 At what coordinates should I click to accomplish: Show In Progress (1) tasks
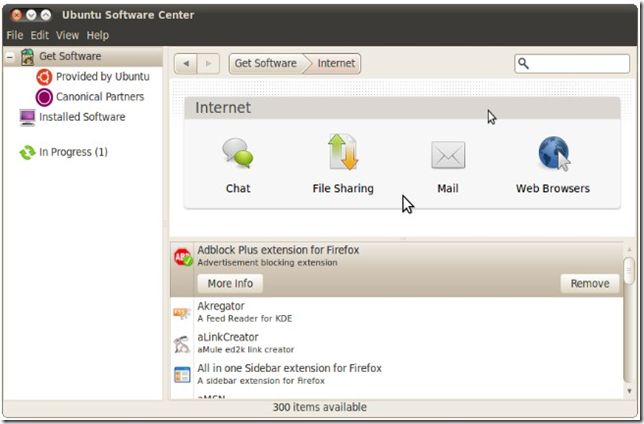click(74, 152)
